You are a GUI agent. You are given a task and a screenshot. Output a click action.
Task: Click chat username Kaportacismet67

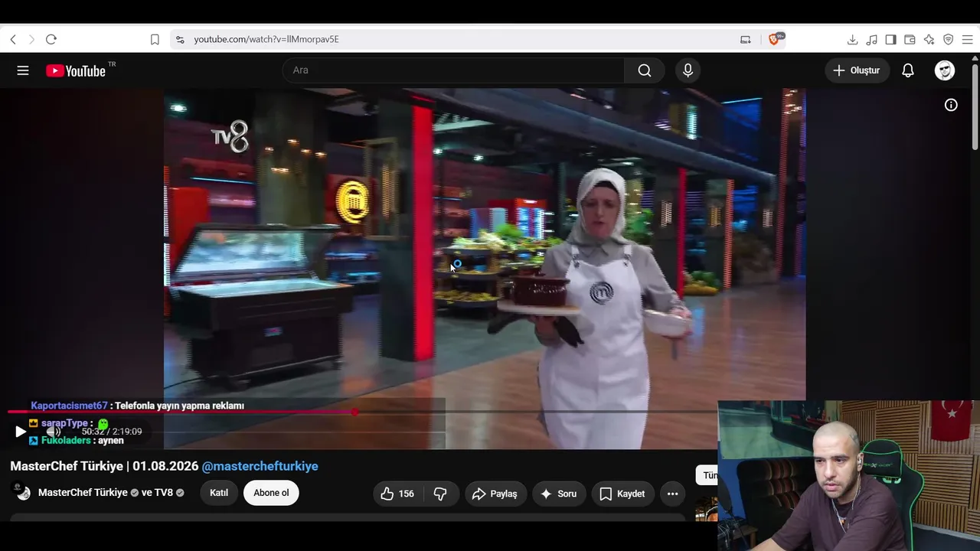(x=69, y=406)
